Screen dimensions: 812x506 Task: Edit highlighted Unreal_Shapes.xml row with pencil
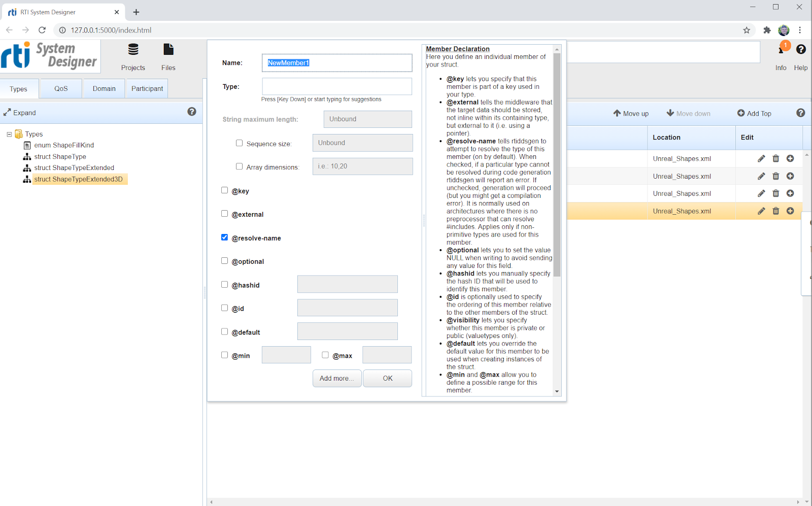pyautogui.click(x=761, y=211)
